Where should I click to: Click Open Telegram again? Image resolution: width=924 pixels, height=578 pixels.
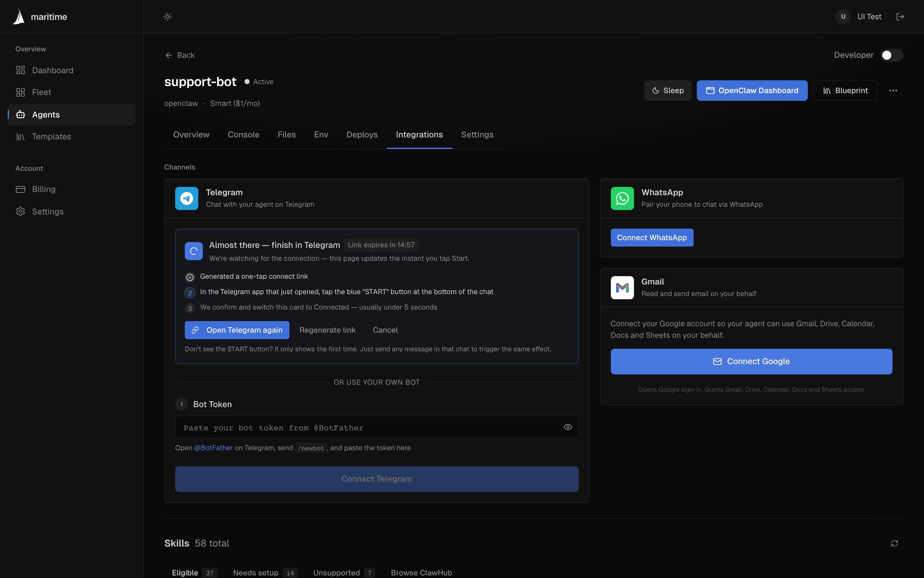[237, 330]
